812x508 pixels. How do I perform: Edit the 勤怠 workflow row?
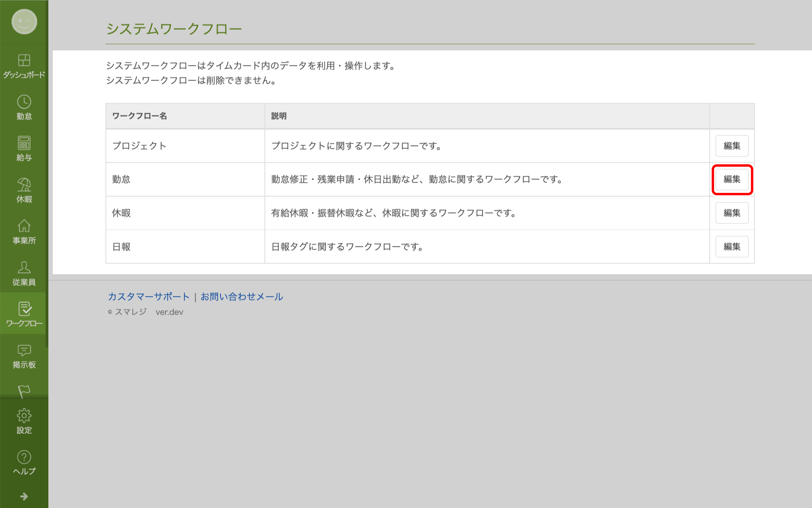tap(732, 179)
